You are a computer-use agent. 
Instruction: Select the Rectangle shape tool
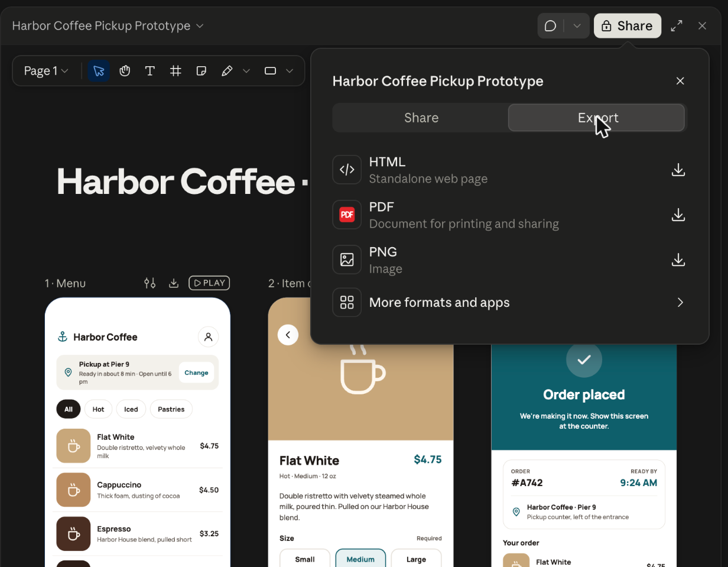coord(270,71)
